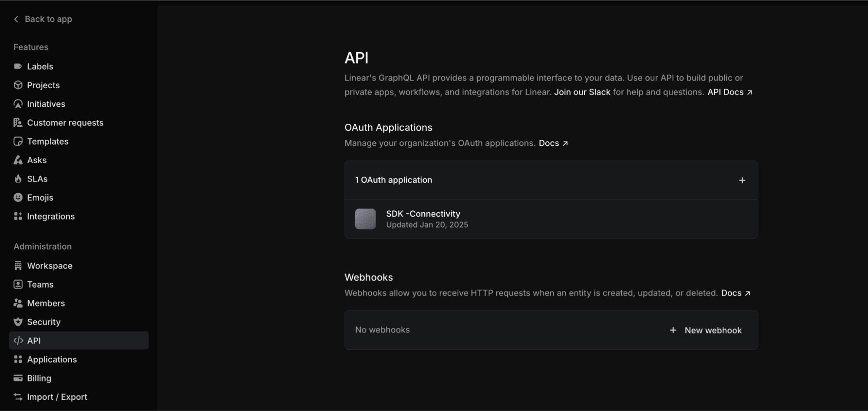Image resolution: width=868 pixels, height=411 pixels.
Task: Select the Import / Export icon
Action: (x=18, y=396)
